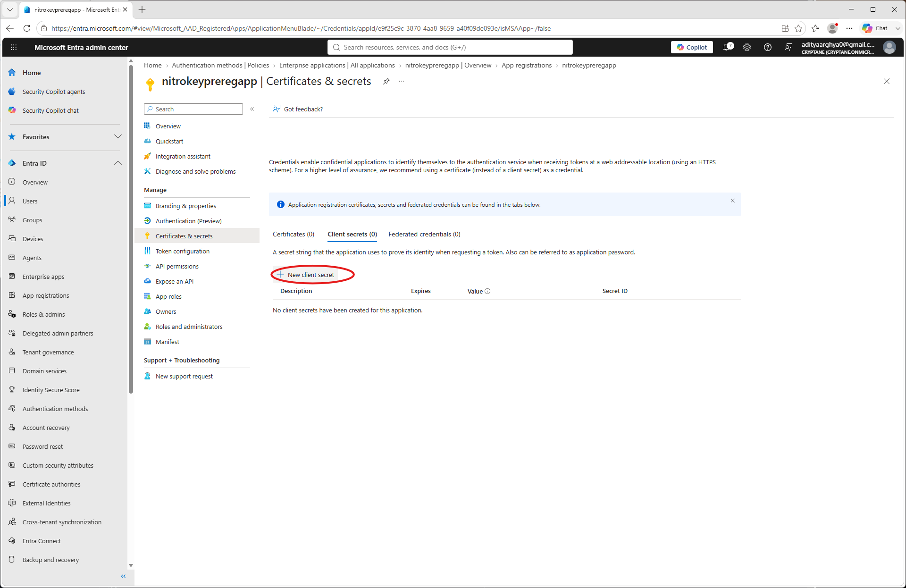Open Overview in the app menu
906x588 pixels.
click(x=168, y=126)
